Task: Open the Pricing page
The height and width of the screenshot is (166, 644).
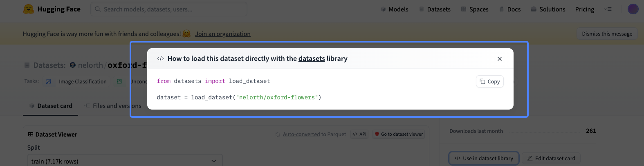Action: [584, 9]
